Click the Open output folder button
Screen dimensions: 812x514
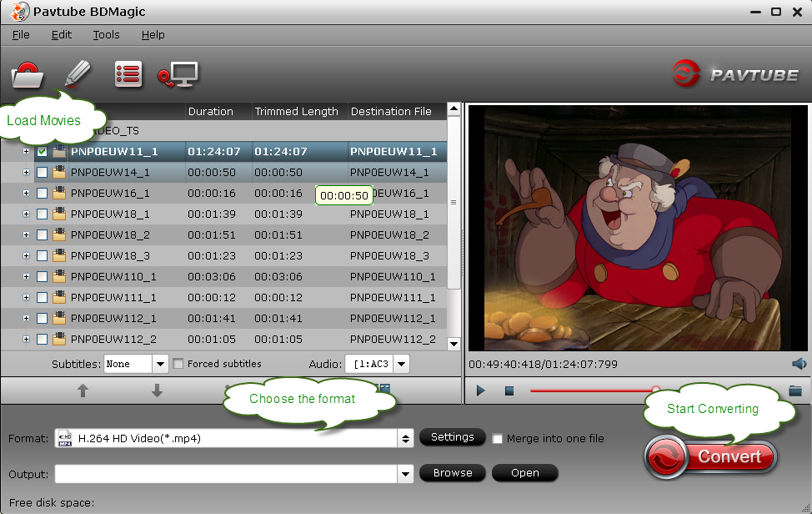click(x=524, y=472)
